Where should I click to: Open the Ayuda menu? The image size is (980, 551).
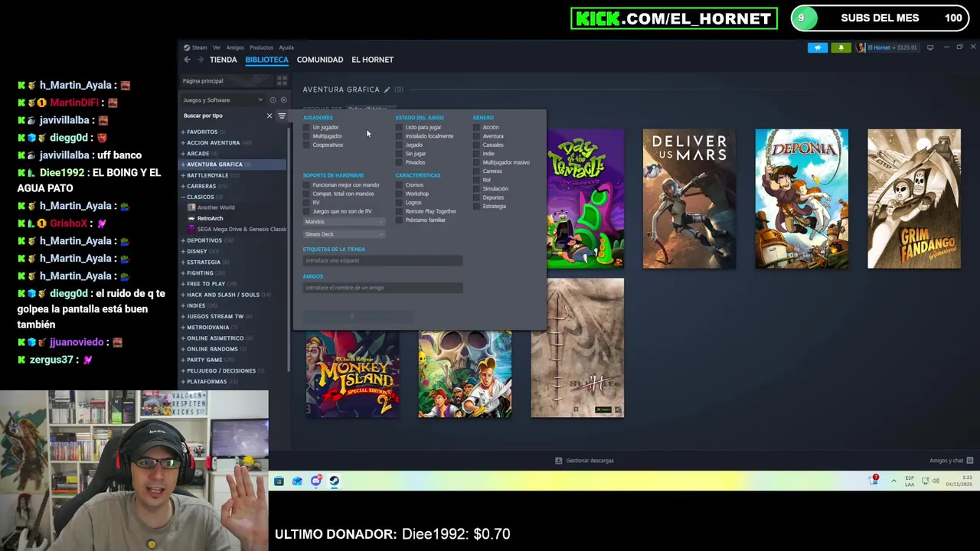click(286, 47)
